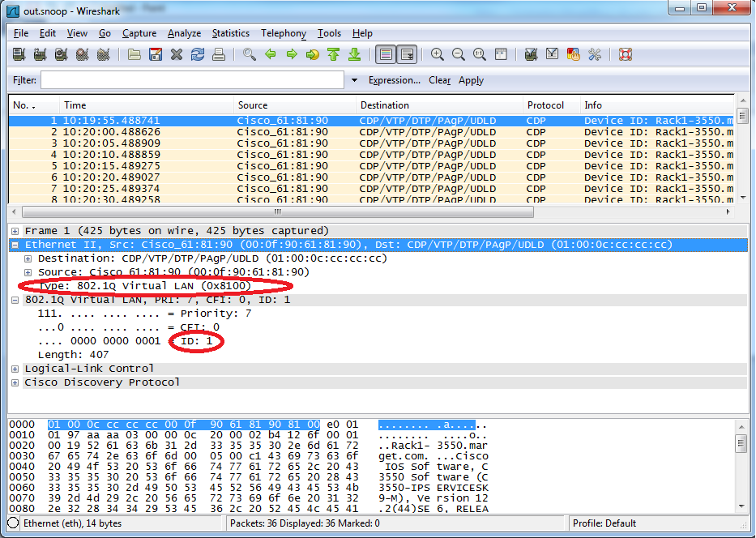Restart the running live capture

pos(104,54)
